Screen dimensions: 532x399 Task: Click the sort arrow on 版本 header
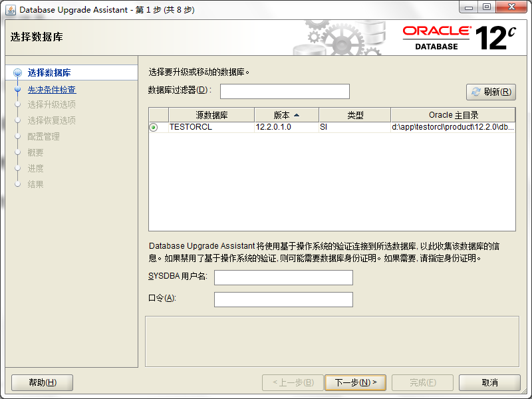click(x=297, y=115)
